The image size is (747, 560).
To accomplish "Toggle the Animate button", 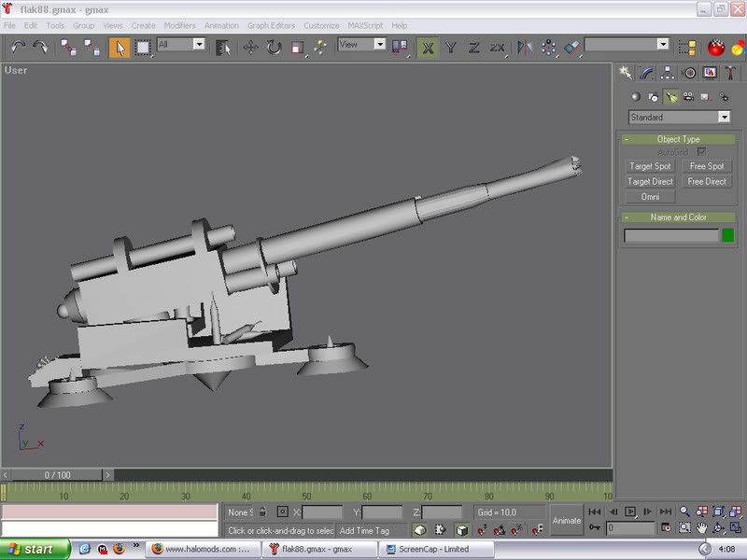I will (x=567, y=521).
